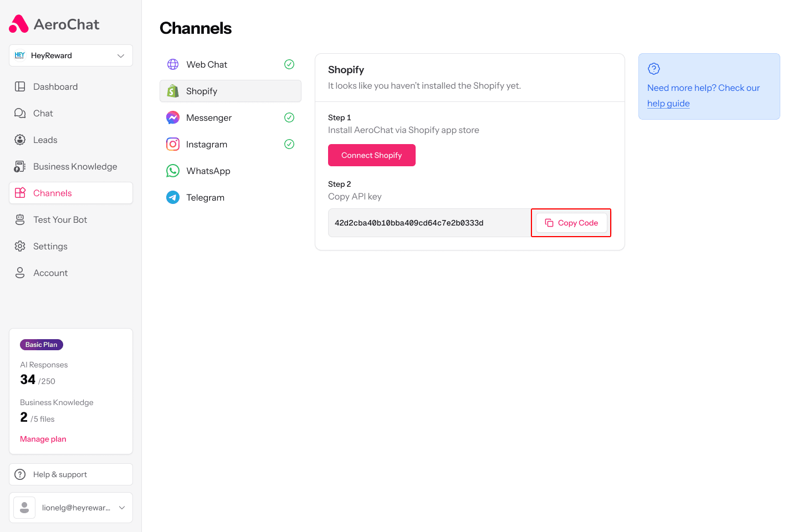Image resolution: width=798 pixels, height=532 pixels.
Task: Click the Shopify bag icon
Action: (x=173, y=91)
